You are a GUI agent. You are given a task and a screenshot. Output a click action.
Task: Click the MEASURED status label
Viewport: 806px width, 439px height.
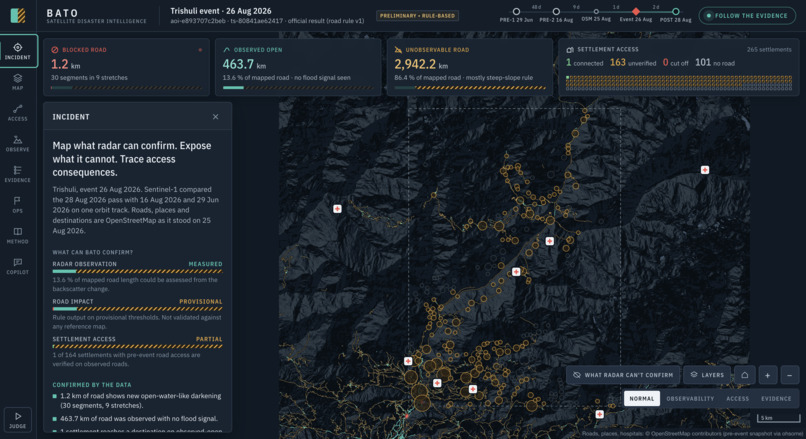tap(205, 264)
